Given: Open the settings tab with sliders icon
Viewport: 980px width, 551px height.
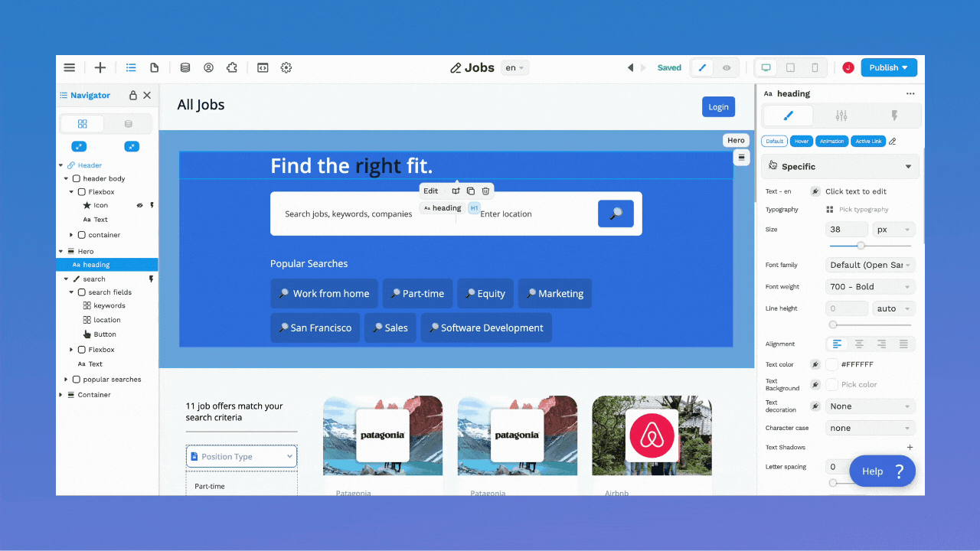Looking at the screenshot, I should point(841,116).
